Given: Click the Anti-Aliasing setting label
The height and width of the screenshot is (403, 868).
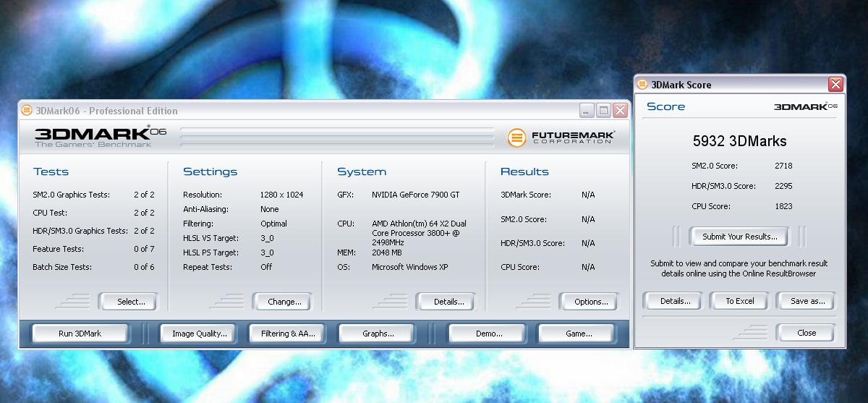Looking at the screenshot, I should point(205,209).
